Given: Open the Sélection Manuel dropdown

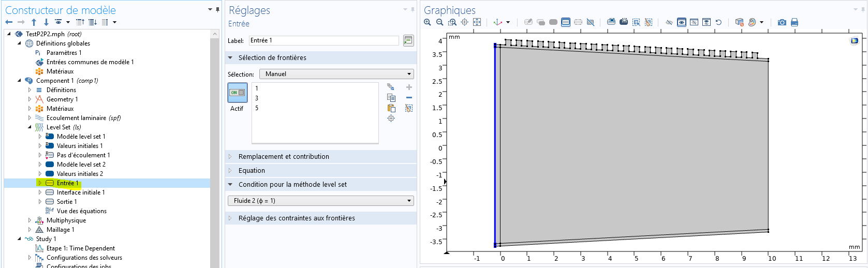Looking at the screenshot, I should coord(336,74).
